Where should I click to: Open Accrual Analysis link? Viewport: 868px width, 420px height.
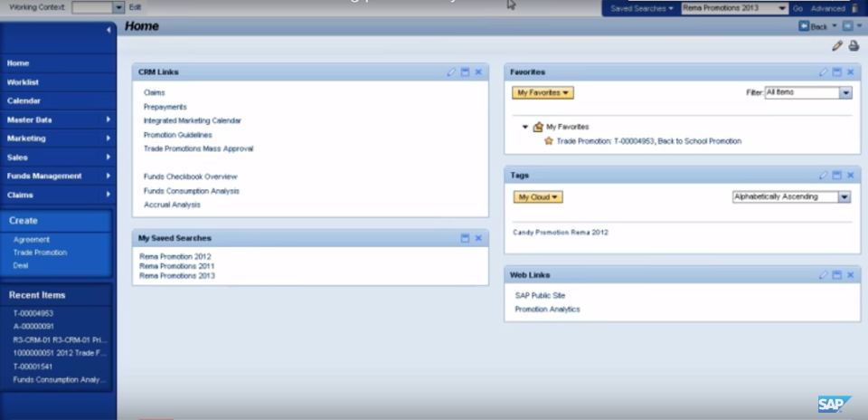coord(172,205)
